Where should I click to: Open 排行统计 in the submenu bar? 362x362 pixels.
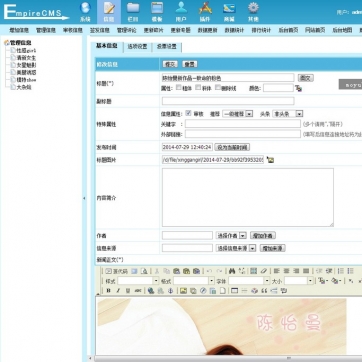pyautogui.click(x=261, y=30)
